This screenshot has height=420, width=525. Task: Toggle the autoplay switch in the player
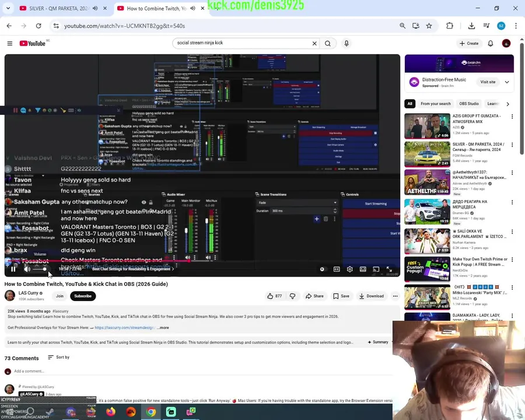click(x=322, y=269)
